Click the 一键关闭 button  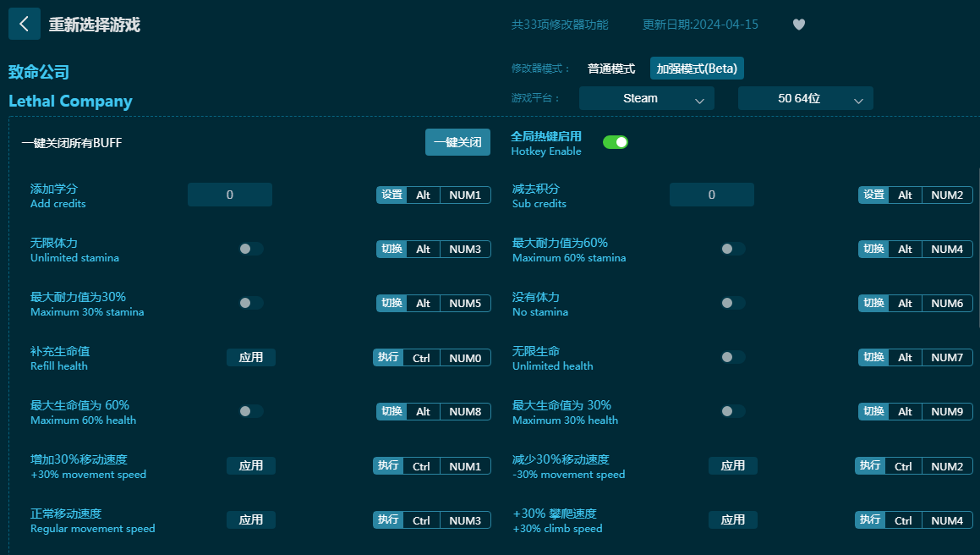pyautogui.click(x=458, y=142)
